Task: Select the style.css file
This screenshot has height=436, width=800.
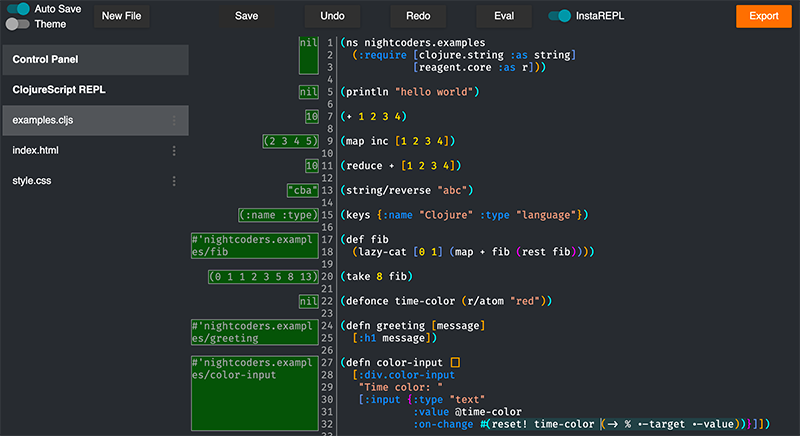Action: tap(95, 181)
